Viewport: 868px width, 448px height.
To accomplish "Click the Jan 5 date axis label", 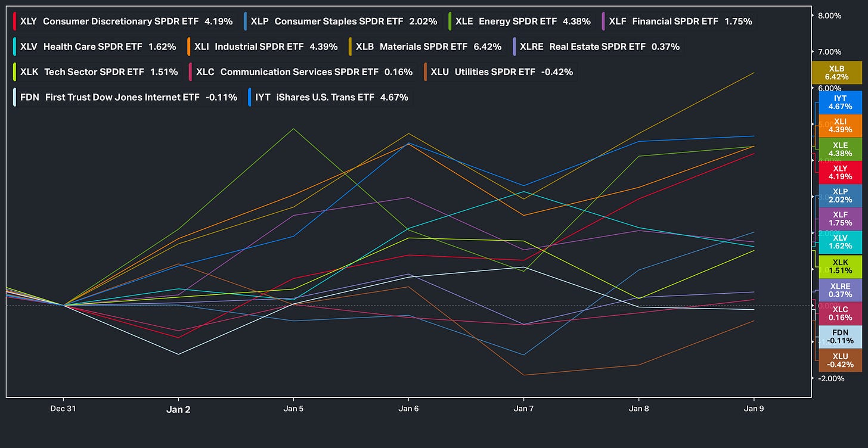I will 293,408.
